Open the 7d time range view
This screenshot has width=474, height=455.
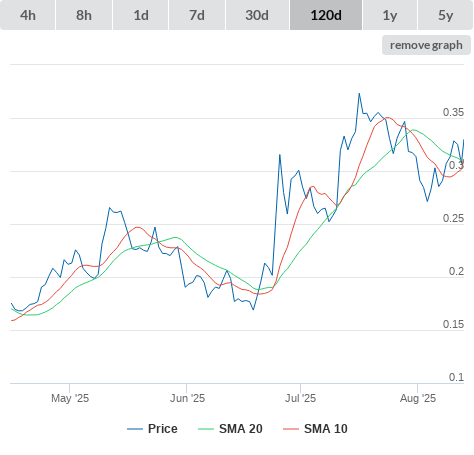(197, 15)
